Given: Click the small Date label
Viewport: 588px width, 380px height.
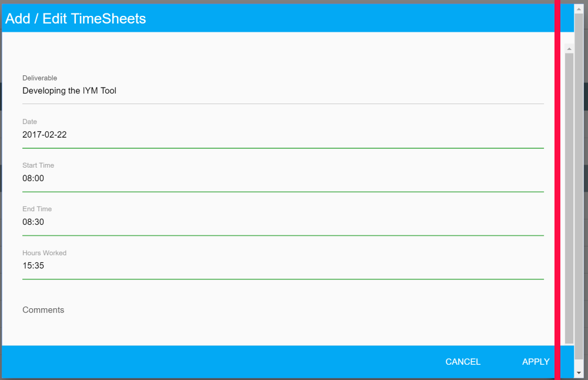Looking at the screenshot, I should click(29, 122).
